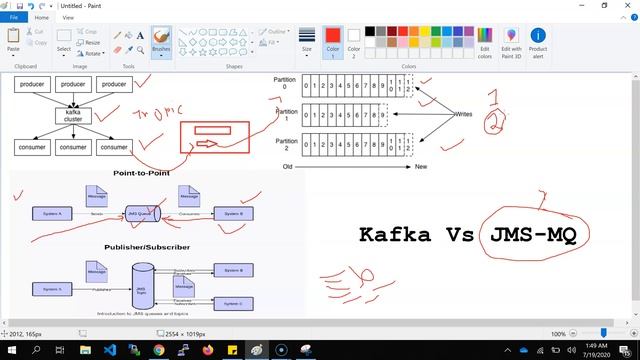Choose the pink palette swatch

403,42
